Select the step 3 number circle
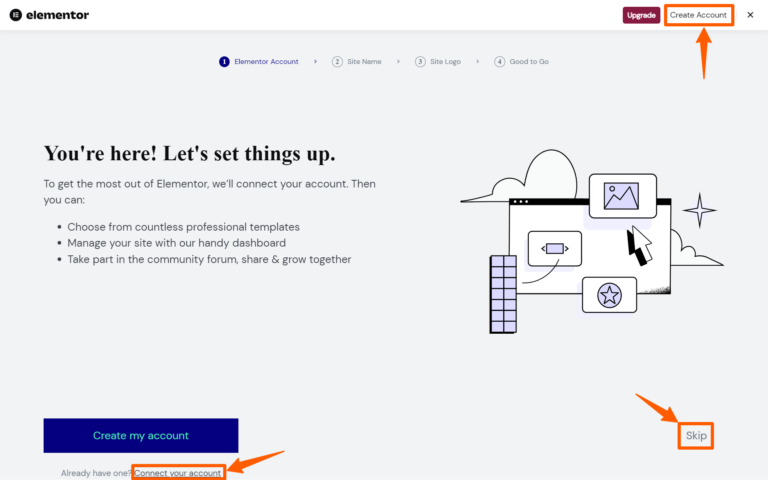Viewport: 768px width, 480px height. coord(420,62)
